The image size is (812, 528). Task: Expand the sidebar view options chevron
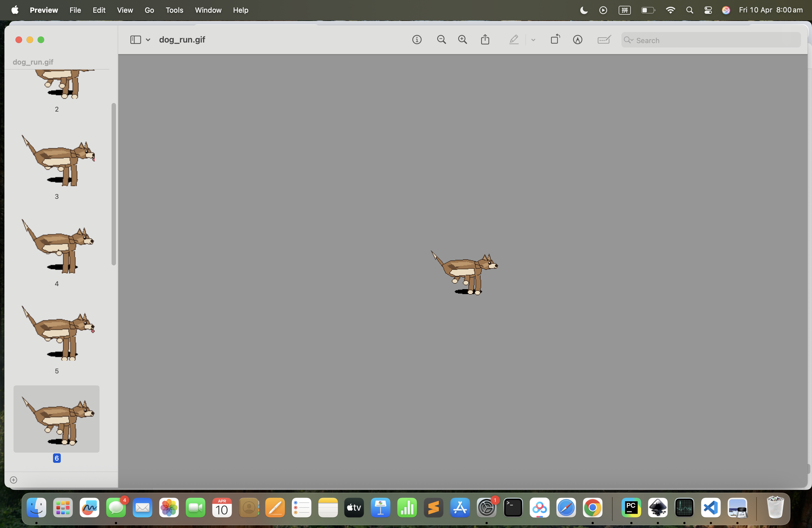point(148,40)
